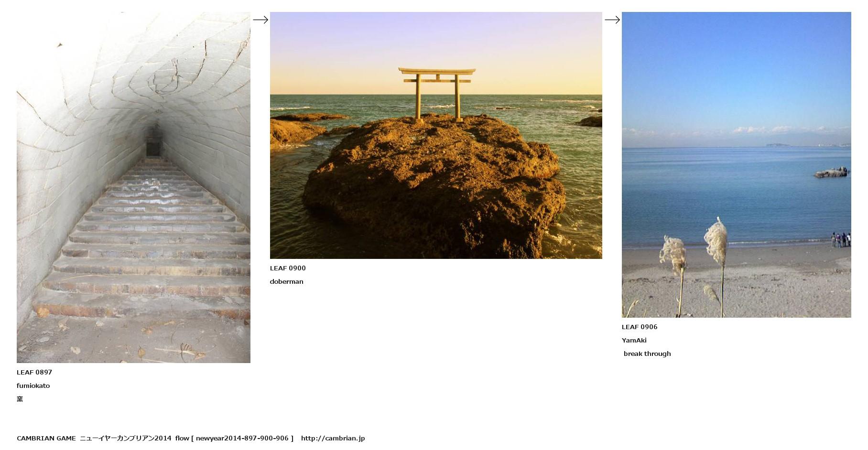Click the LEAF 0900 label
Viewport: 868px width, 450px height.
288,268
